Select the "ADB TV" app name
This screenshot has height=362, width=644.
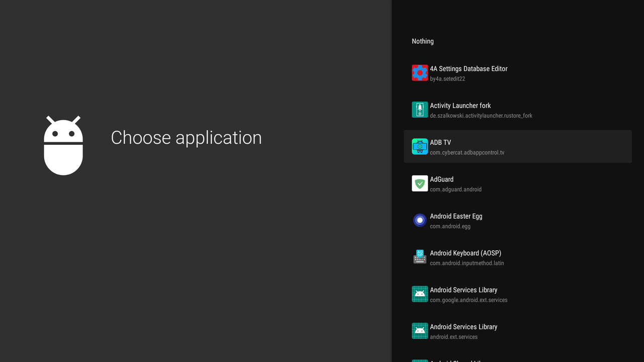(x=440, y=142)
